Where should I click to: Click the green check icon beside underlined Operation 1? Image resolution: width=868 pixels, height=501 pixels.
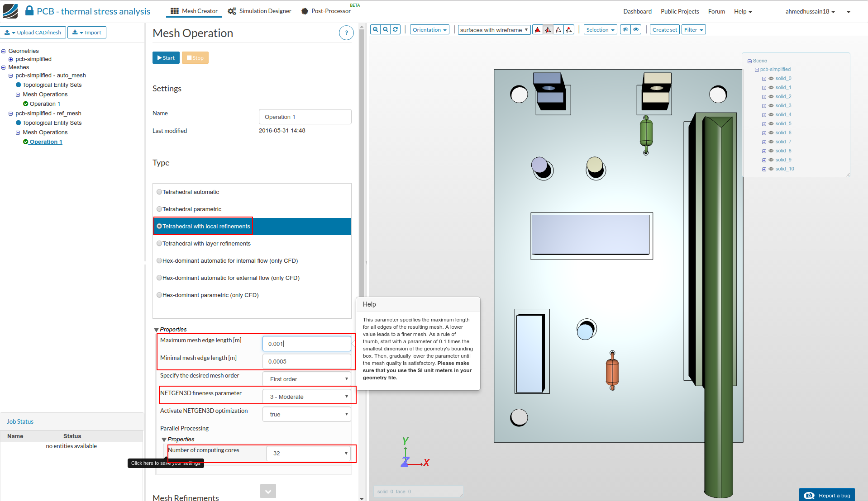click(26, 142)
